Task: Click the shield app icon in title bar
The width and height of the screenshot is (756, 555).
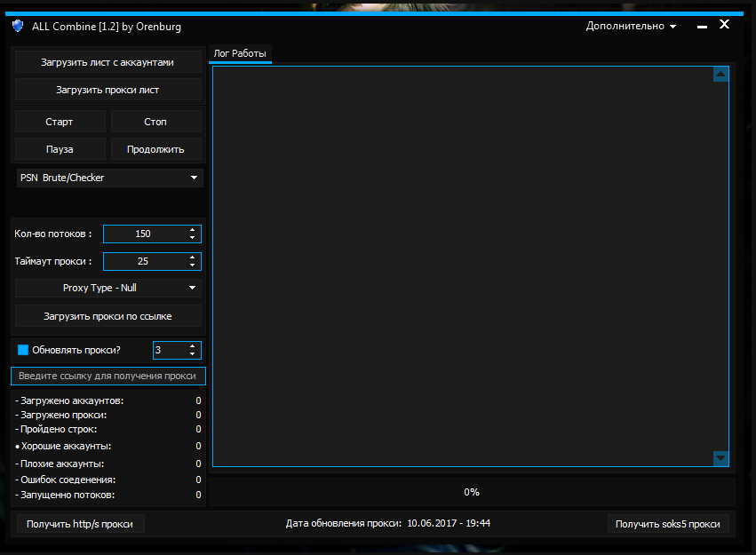Action: coord(18,26)
